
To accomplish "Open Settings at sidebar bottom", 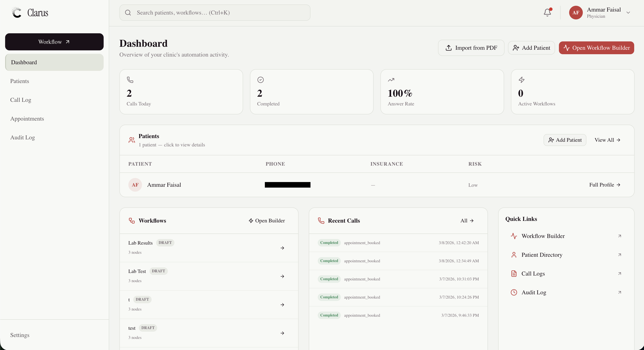I will pos(20,335).
